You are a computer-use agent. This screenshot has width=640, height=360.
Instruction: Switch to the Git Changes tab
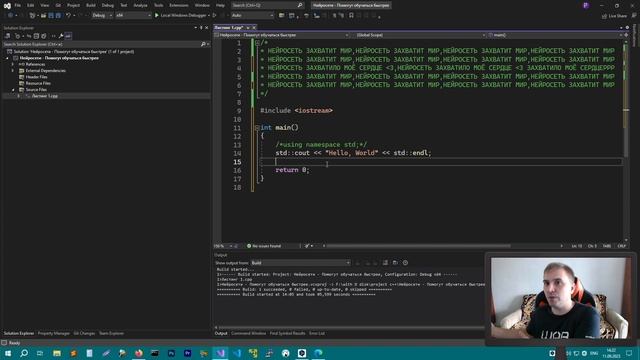coord(84,333)
